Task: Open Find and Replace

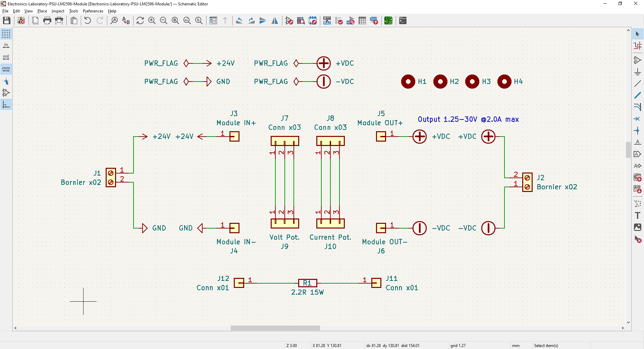Action: 126,20
